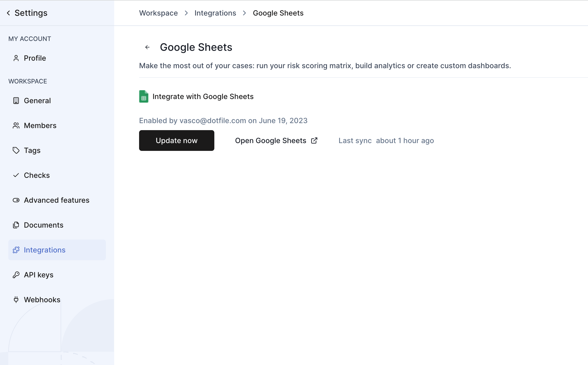The height and width of the screenshot is (365, 588).
Task: Click the Webhooks plug icon
Action: pyautogui.click(x=16, y=300)
